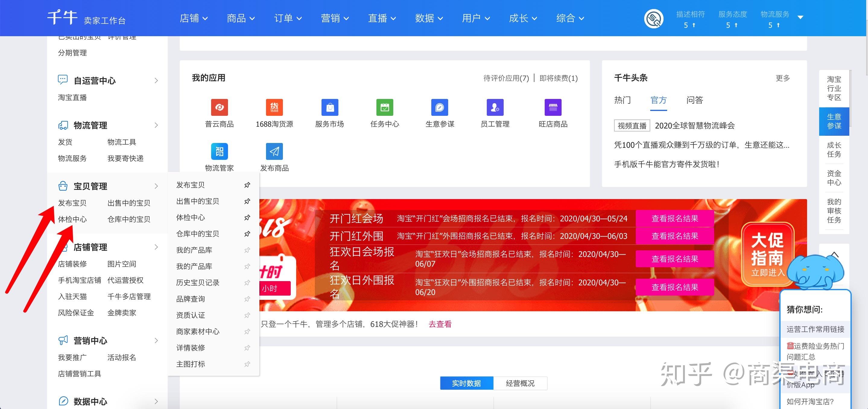
Task: Unpin 出售中的宝贝 from the sidebar
Action: point(247,201)
